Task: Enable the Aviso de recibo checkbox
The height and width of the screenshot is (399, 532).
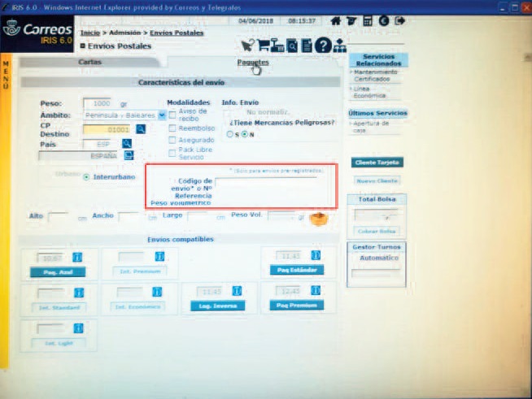Action: point(172,114)
